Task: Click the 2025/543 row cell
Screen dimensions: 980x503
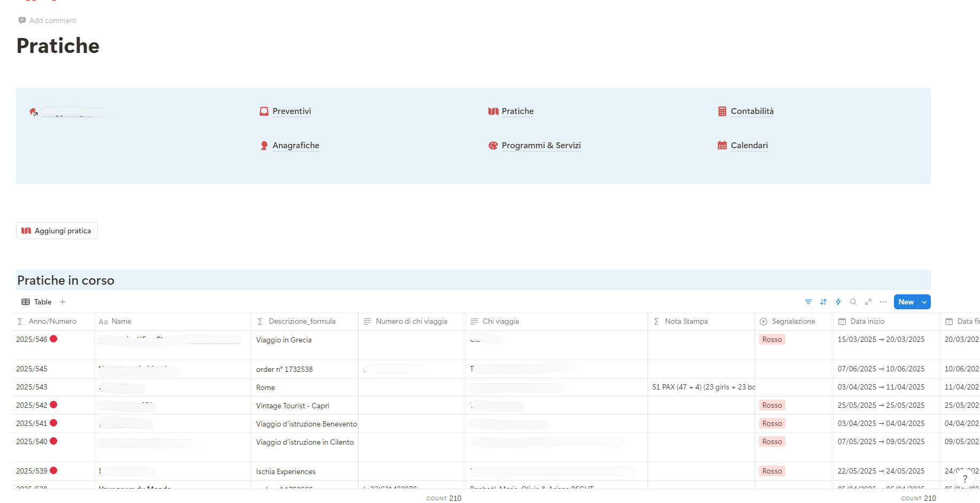Action: (x=53, y=387)
